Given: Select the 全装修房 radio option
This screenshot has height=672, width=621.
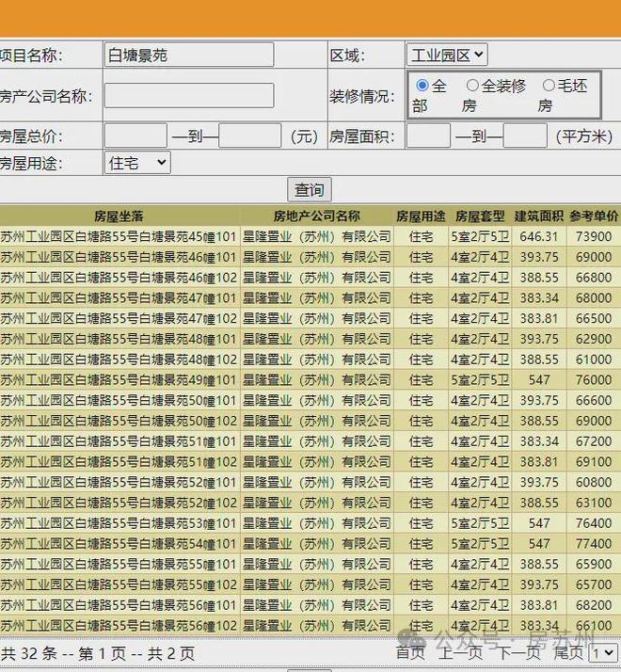Looking at the screenshot, I should click(472, 86).
